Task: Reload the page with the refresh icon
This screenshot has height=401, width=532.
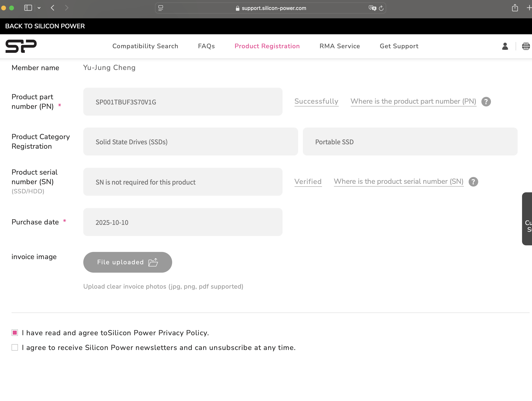Action: (381, 8)
